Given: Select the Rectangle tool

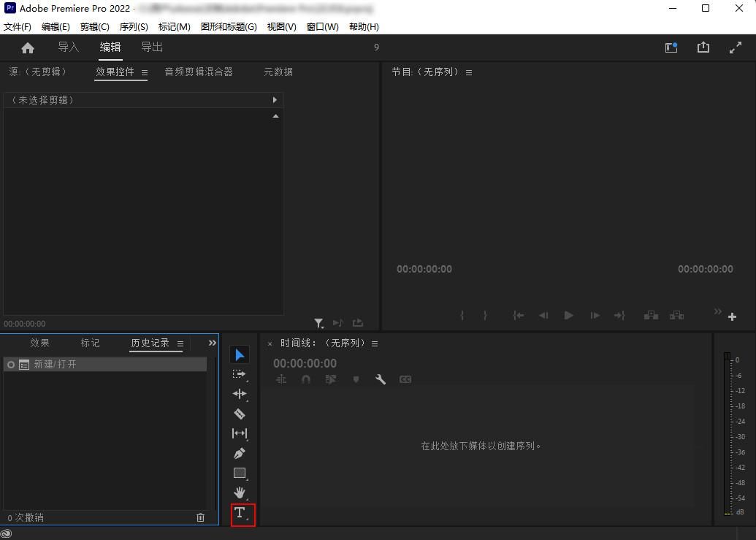Looking at the screenshot, I should 240,473.
